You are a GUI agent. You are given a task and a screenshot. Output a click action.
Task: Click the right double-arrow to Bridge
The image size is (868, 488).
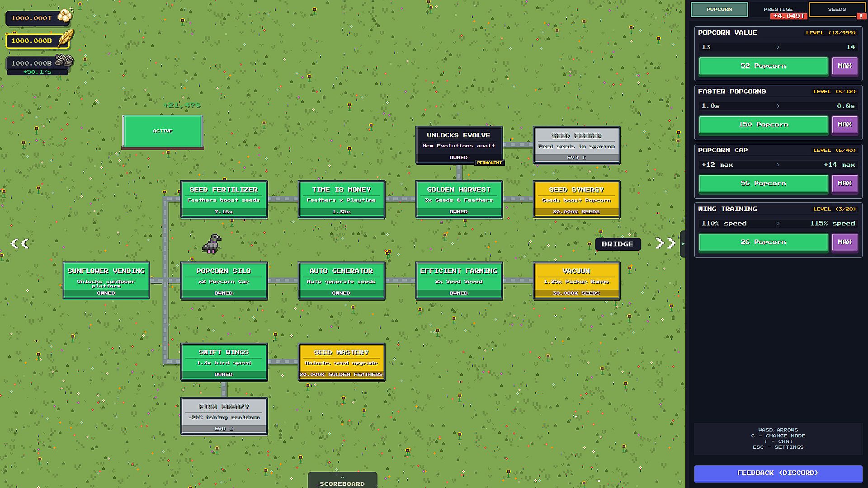tap(665, 244)
